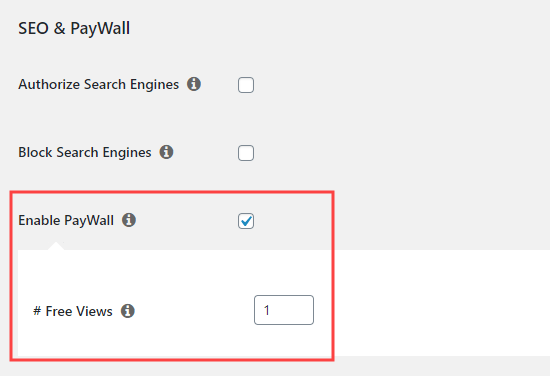Click the Enable PayWall label text

pyautogui.click(x=66, y=221)
